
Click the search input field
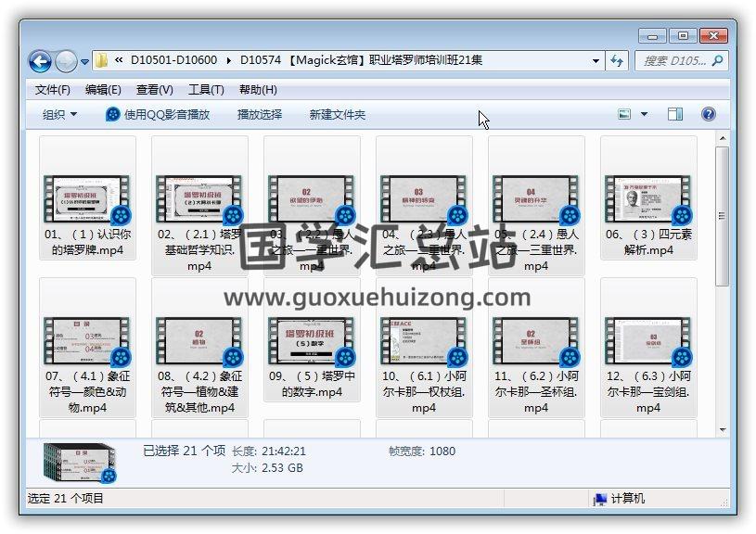[x=673, y=61]
